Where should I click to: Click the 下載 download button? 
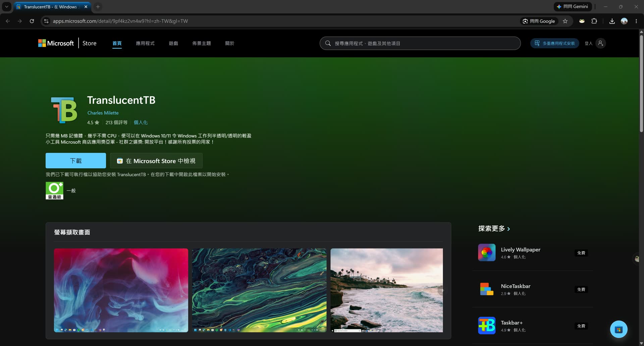76,161
